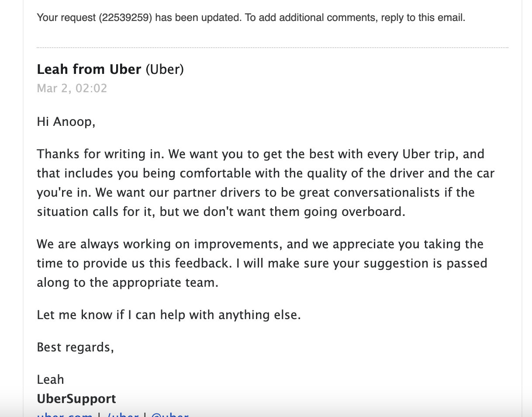The height and width of the screenshot is (417, 532).
Task: Click the (Uber) label beside sender name
Action: (x=165, y=69)
